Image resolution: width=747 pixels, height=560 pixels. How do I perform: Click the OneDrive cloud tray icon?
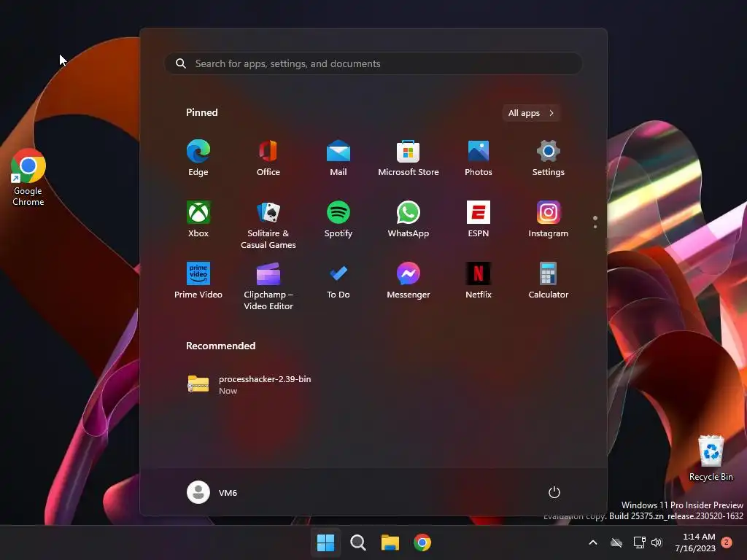(x=616, y=542)
